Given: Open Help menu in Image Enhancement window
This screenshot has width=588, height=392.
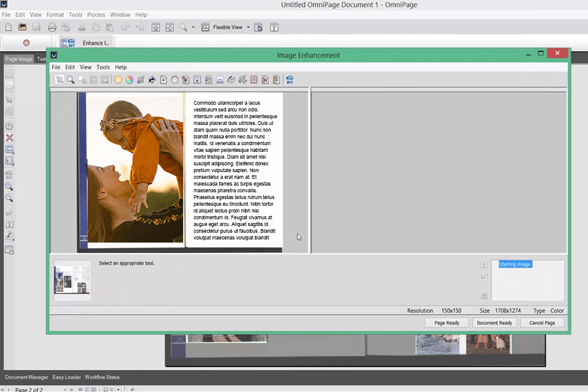Looking at the screenshot, I should pyautogui.click(x=121, y=67).
